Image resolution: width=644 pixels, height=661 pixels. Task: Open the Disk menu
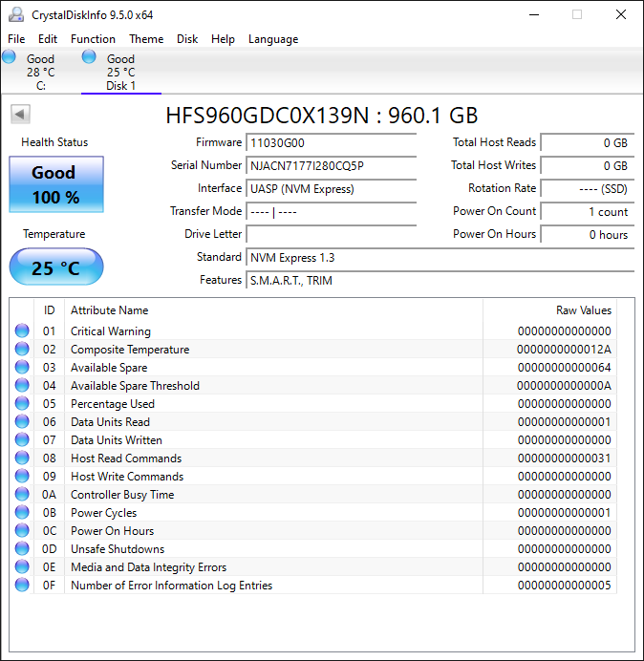coord(187,39)
